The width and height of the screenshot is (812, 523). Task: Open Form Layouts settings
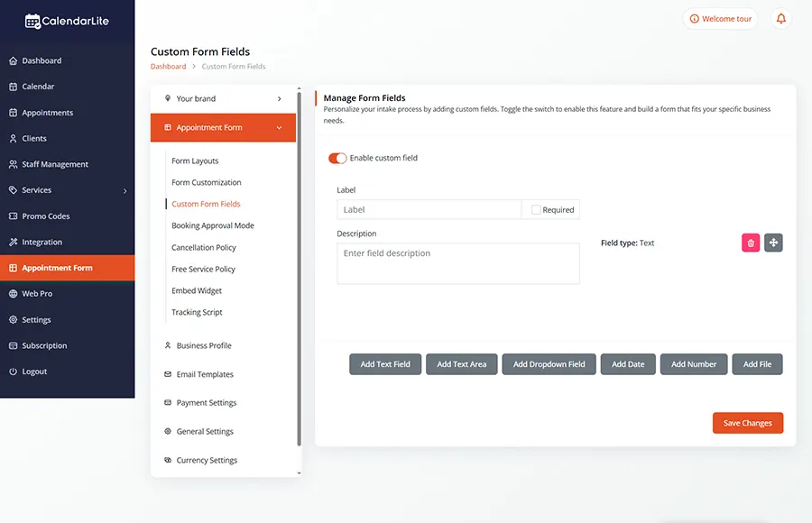[x=195, y=161]
